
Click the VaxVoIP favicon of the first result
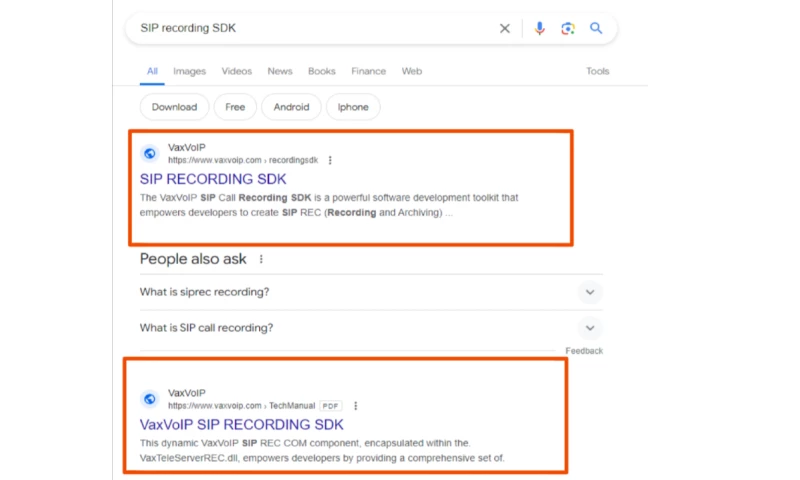tap(149, 154)
